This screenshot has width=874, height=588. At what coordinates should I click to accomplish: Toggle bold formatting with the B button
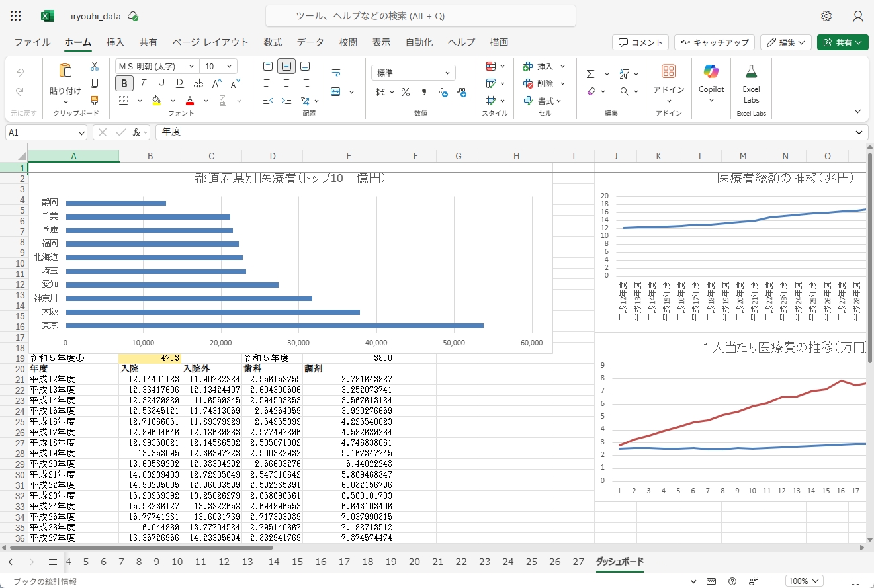124,83
